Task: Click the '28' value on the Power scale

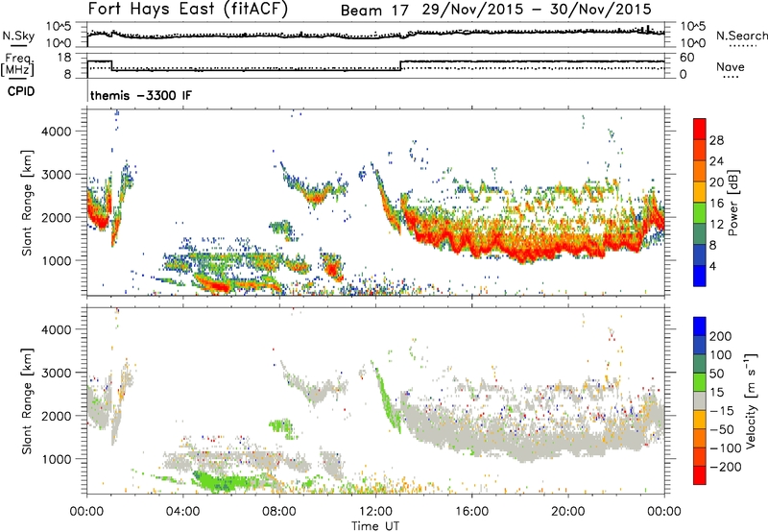Action: (716, 140)
